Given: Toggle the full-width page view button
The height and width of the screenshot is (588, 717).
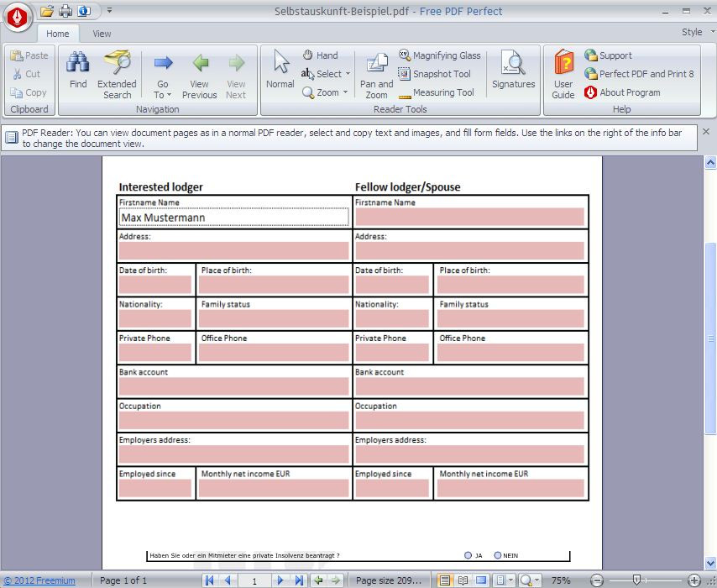Looking at the screenshot, I should tap(481, 580).
